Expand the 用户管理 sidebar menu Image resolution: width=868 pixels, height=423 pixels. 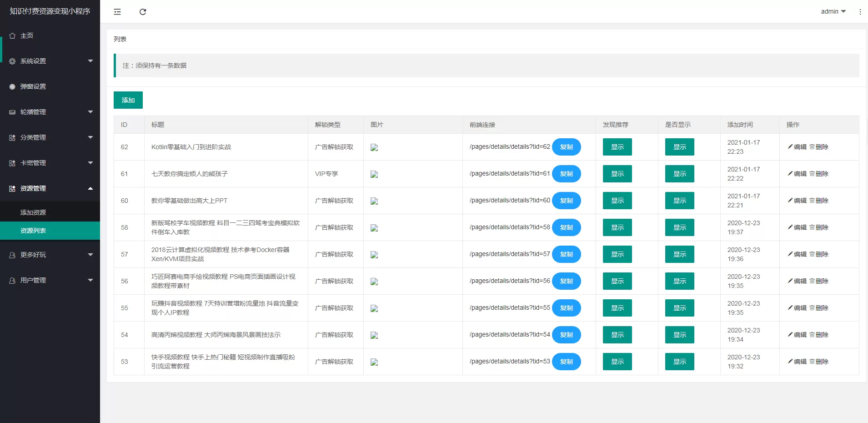[x=50, y=280]
